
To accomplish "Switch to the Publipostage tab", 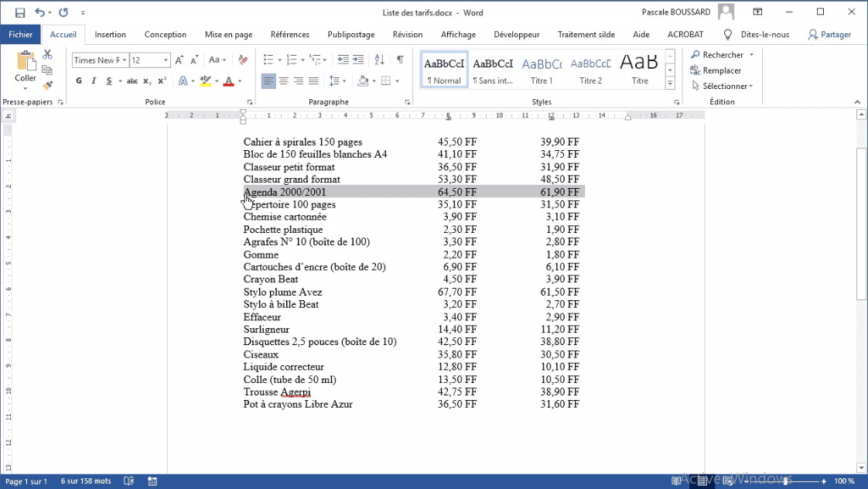I will (352, 34).
